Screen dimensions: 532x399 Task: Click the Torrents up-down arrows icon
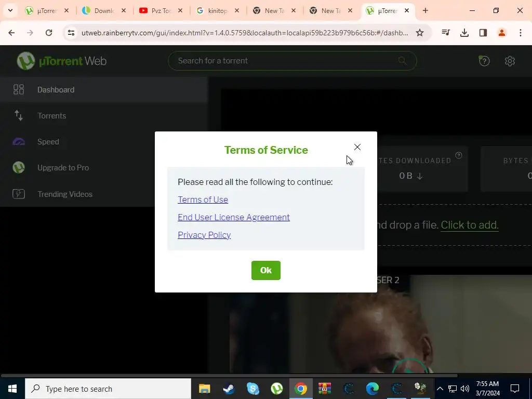(19, 116)
